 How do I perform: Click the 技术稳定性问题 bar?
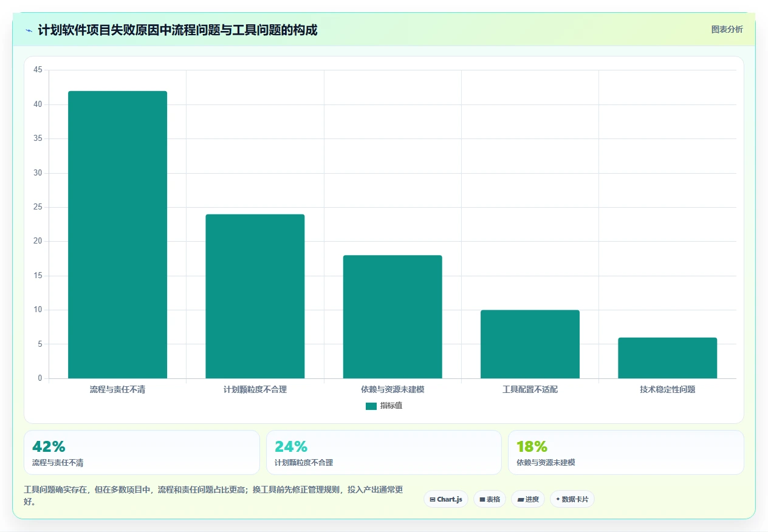pyautogui.click(x=667, y=358)
